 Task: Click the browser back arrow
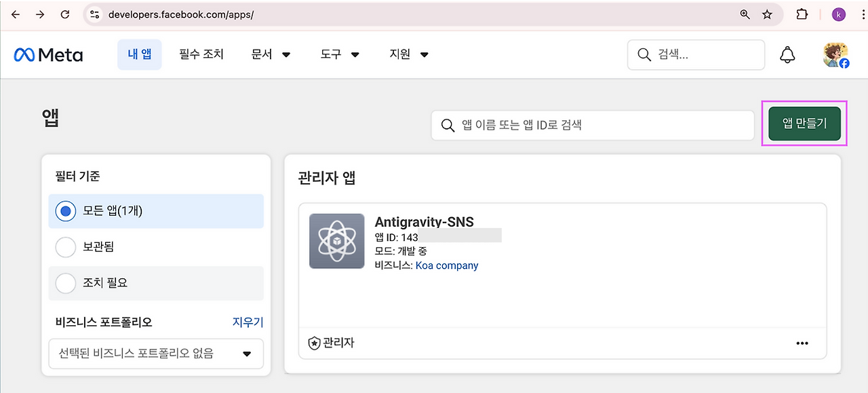16,14
